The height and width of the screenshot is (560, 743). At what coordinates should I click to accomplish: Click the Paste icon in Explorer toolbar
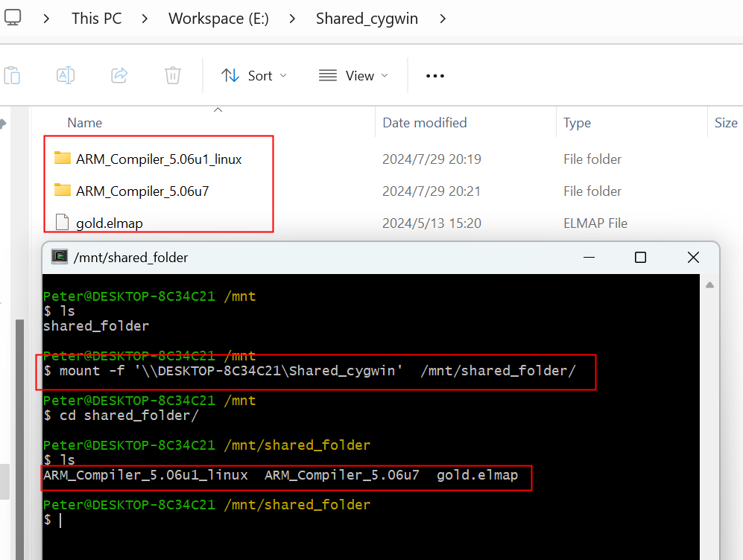coord(12,75)
